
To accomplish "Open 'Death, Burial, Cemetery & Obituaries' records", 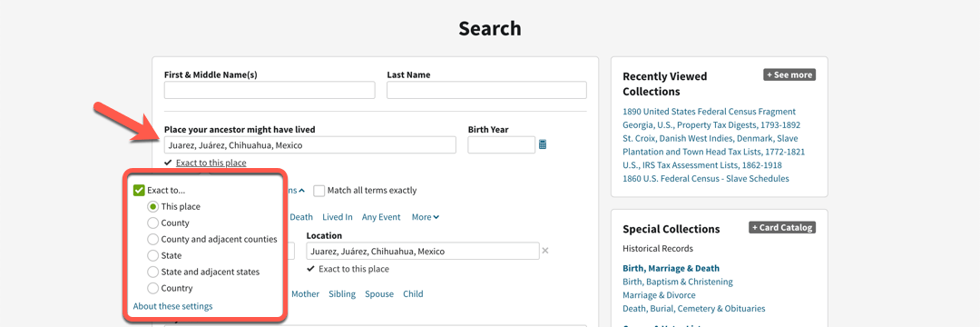I will pos(694,308).
